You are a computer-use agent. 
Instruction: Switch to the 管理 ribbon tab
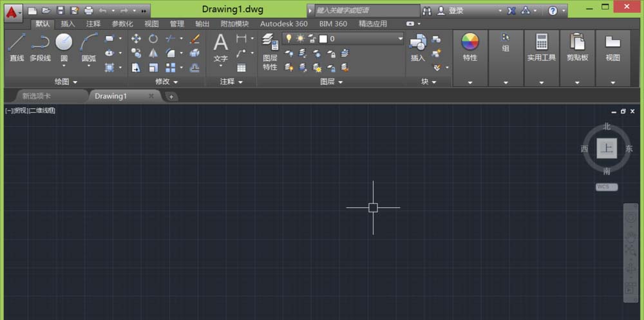(177, 24)
